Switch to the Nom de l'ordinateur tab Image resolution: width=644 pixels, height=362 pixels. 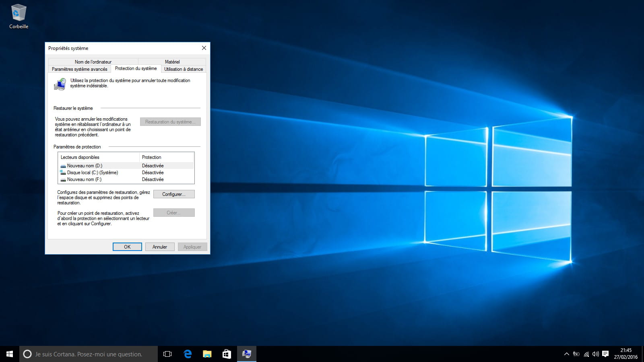pos(93,62)
